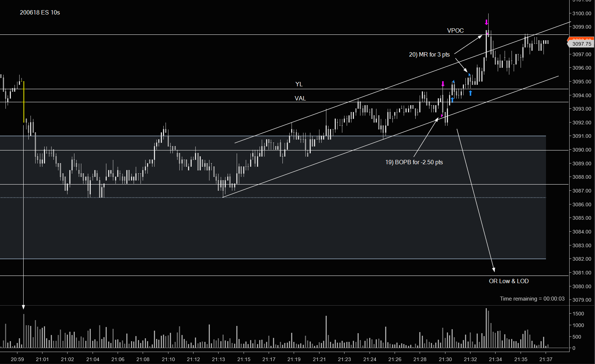This screenshot has height=364, width=595.
Task: Click the magenta sell arrow above the YL line
Action: pyautogui.click(x=443, y=84)
